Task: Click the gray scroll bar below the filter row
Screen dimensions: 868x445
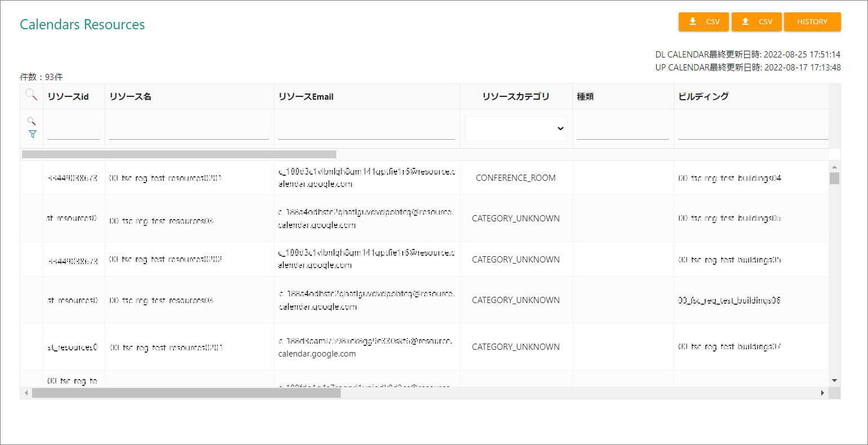Action: point(179,154)
